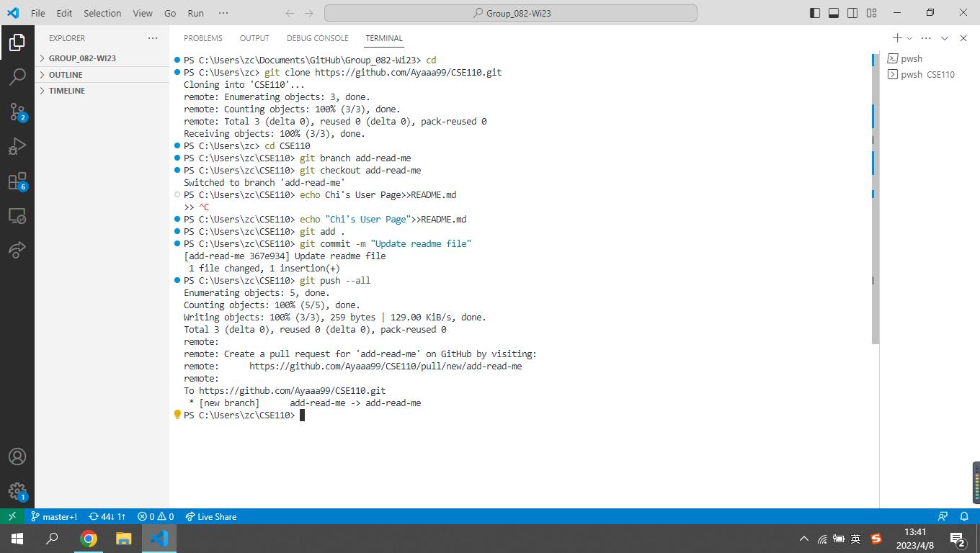Open the Remote Explorer icon

[x=17, y=215]
